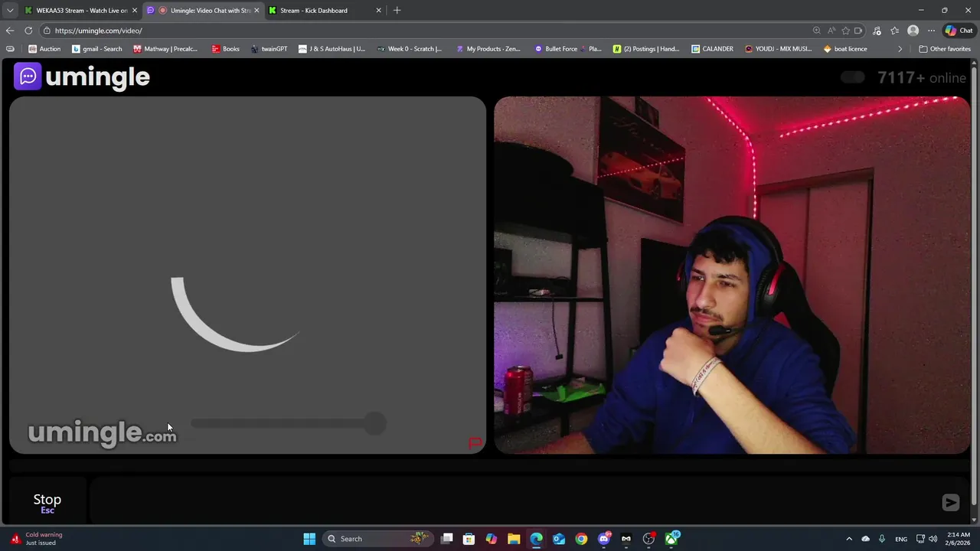Click the ENG language indicator

coord(901,539)
